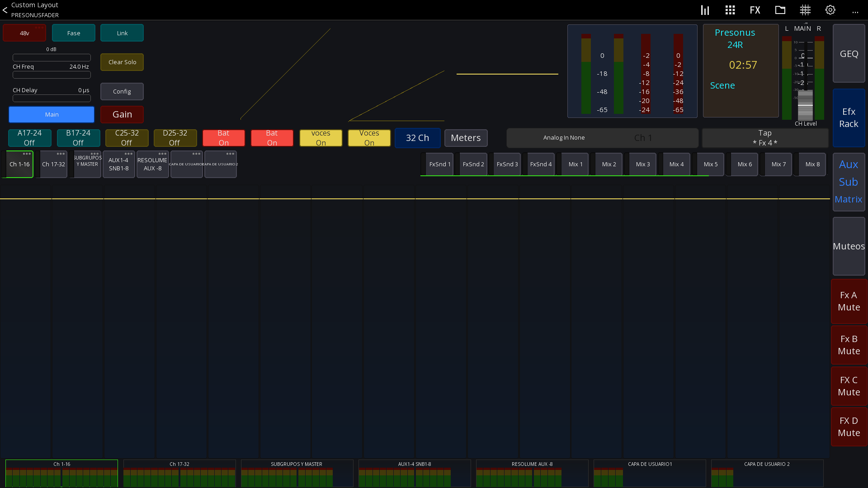
Task: Click the 32 Ch button
Action: tap(417, 138)
